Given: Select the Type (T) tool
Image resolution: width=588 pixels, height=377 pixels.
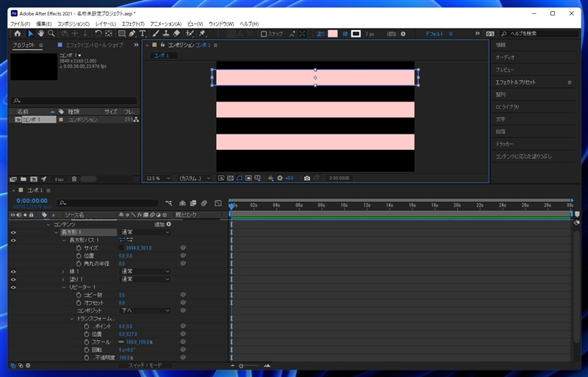Looking at the screenshot, I should point(142,34).
